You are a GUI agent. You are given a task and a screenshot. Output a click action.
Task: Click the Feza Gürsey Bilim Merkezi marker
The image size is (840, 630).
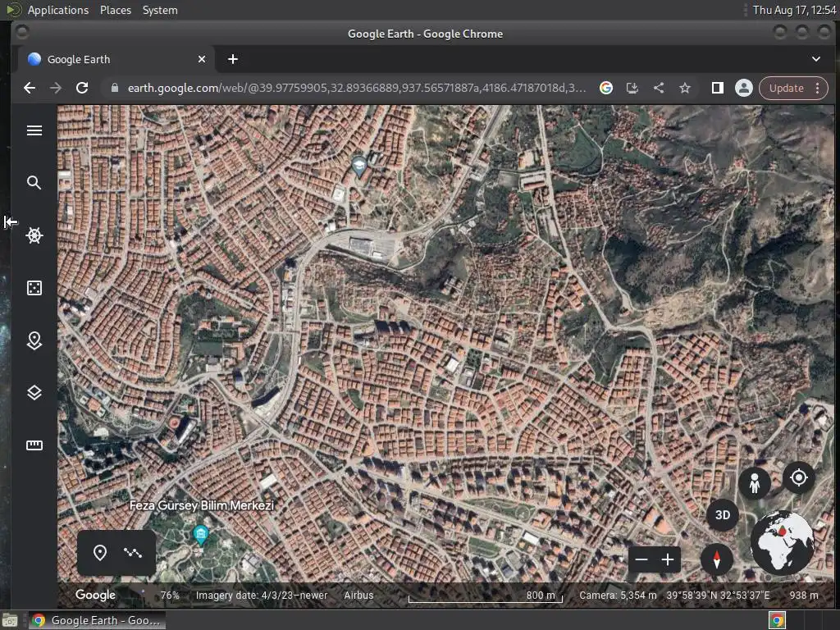[x=201, y=535]
